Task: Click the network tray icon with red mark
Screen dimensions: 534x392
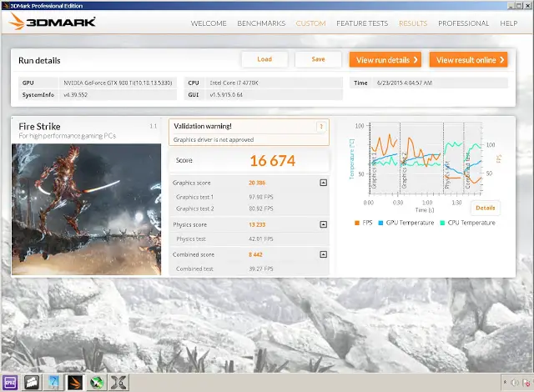Action: coord(526,383)
